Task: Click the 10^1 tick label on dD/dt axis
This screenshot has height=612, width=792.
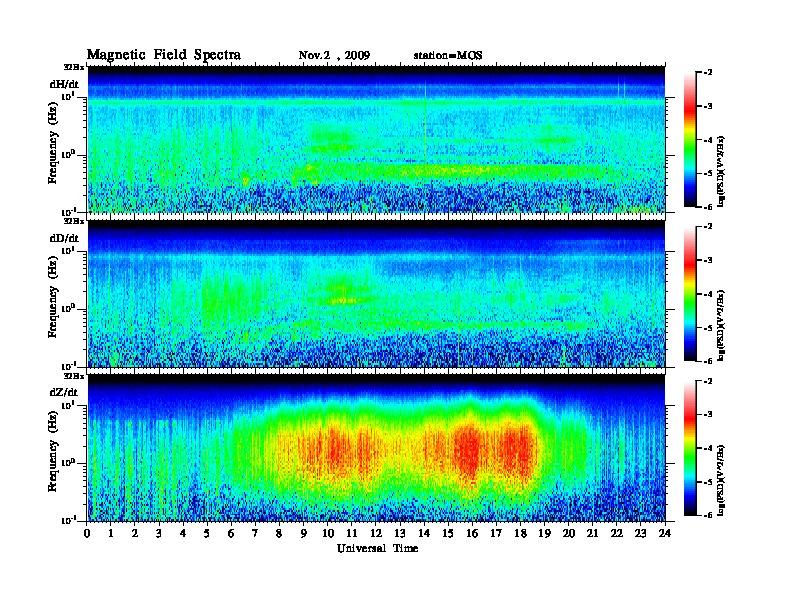Action: point(68,250)
